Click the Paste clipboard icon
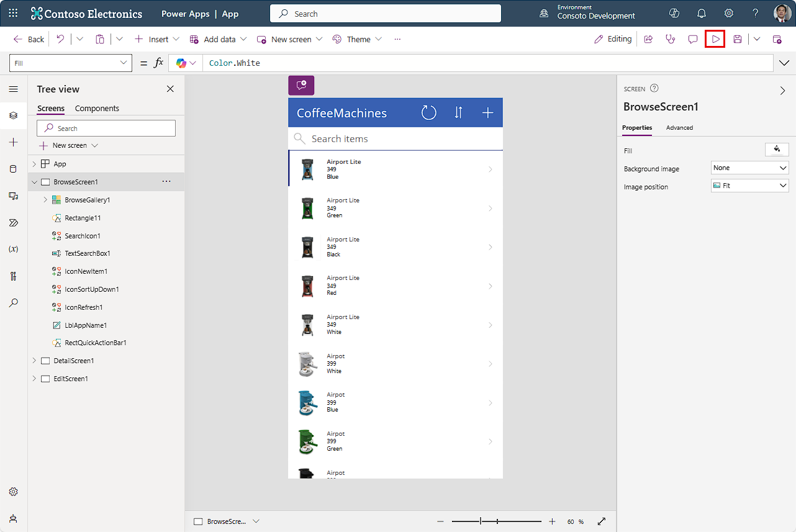The image size is (796, 532). click(x=99, y=39)
